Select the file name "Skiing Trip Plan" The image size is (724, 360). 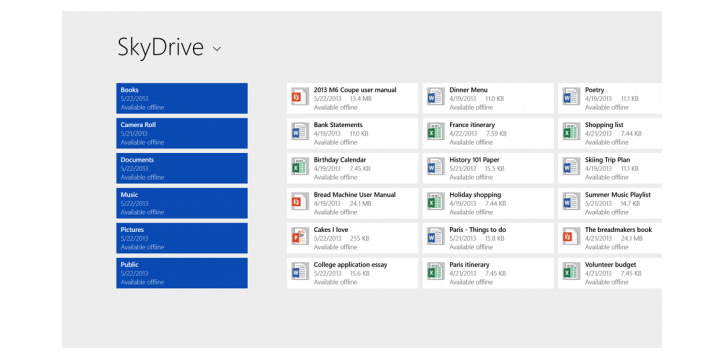click(608, 160)
